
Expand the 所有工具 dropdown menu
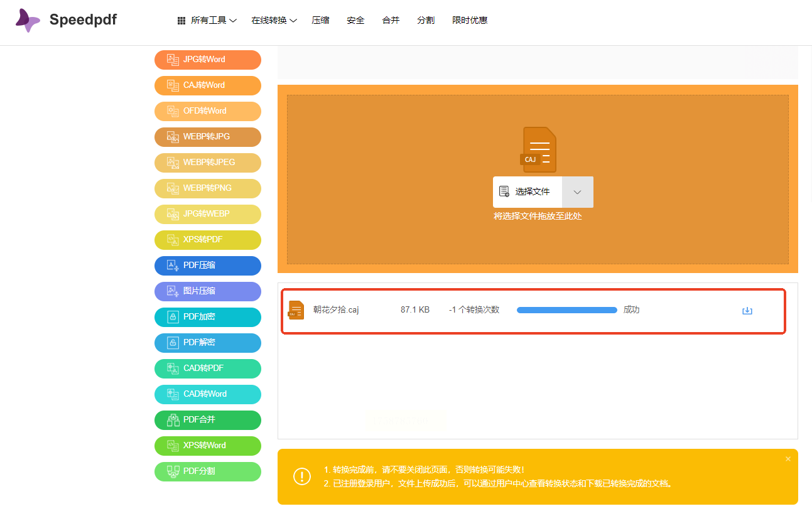pyautogui.click(x=207, y=21)
